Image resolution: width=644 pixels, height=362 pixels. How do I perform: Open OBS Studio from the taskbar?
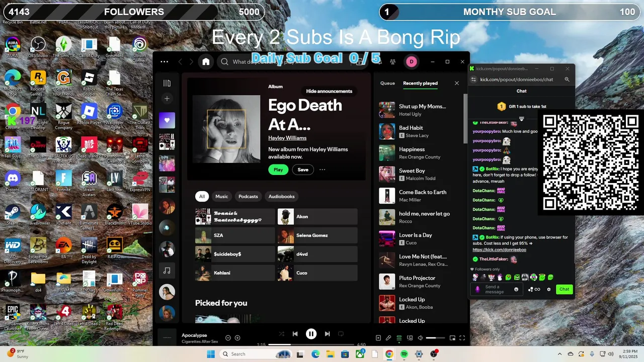(434, 354)
